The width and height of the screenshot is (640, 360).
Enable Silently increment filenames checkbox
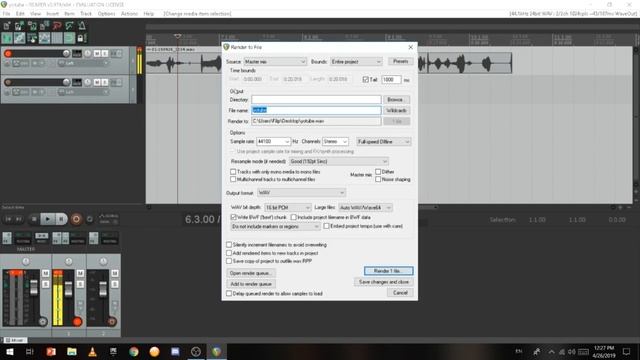click(x=229, y=245)
